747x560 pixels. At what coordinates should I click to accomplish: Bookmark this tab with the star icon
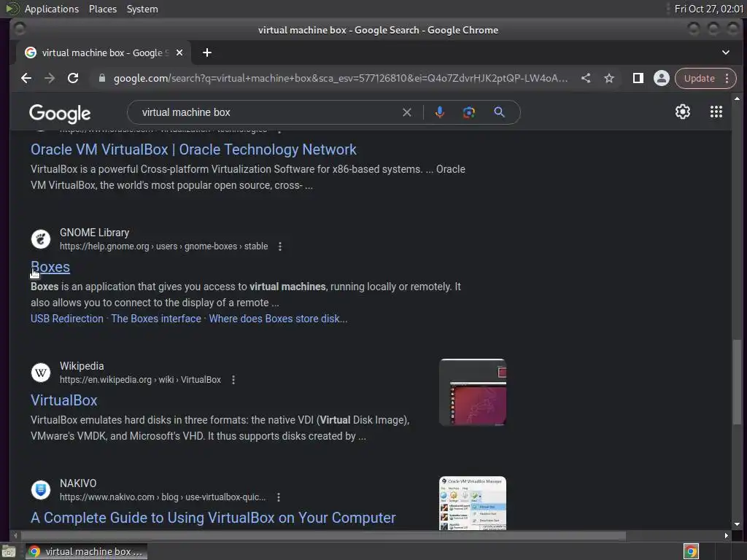pos(609,78)
